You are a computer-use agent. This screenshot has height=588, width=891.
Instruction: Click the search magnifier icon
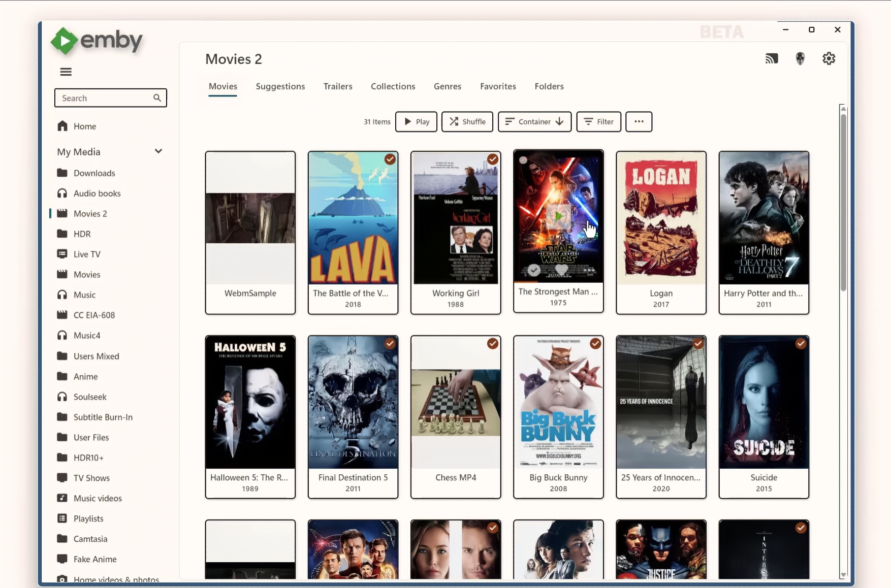coord(157,98)
